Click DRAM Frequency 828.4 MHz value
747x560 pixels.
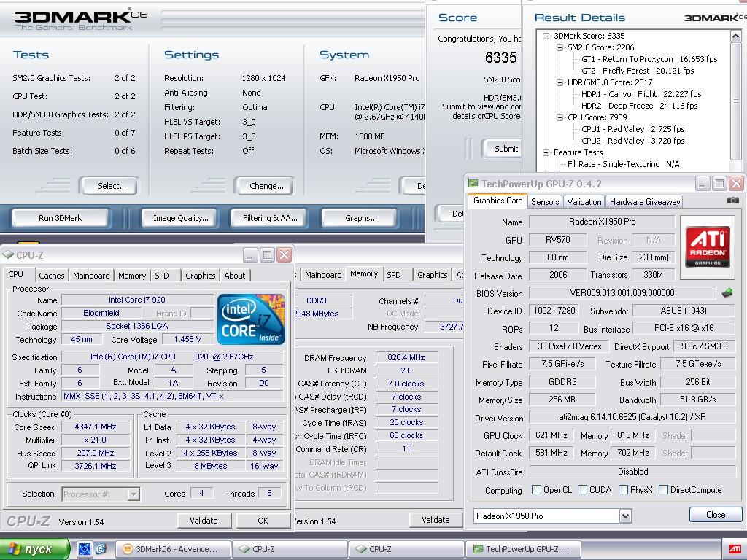point(406,357)
